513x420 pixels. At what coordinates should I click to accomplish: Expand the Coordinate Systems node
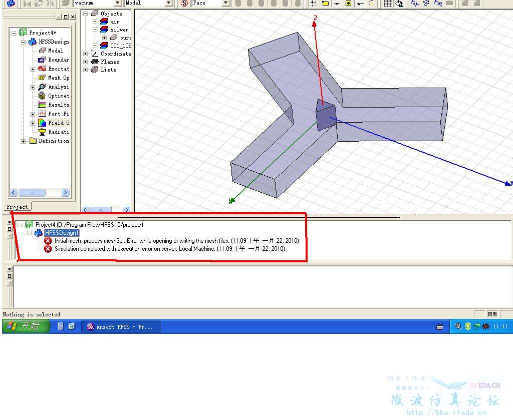point(85,54)
